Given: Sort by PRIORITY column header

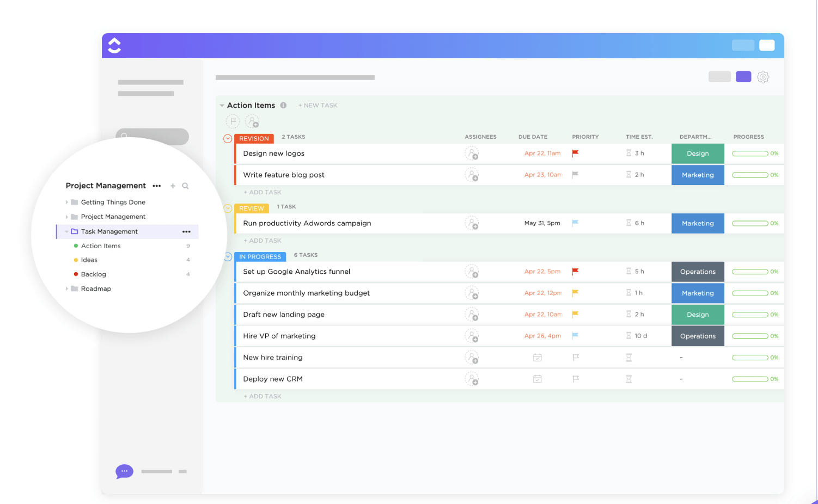Looking at the screenshot, I should point(585,137).
